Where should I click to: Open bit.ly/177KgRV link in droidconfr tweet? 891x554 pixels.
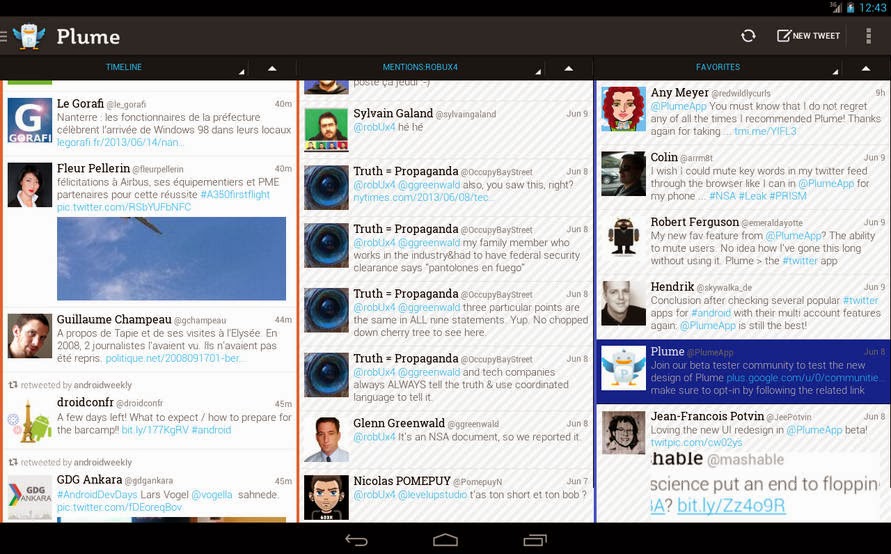[x=155, y=430]
